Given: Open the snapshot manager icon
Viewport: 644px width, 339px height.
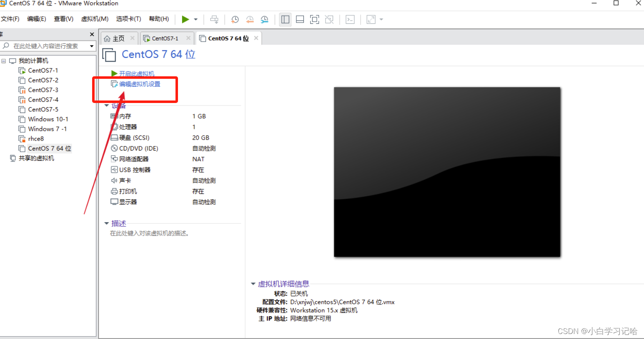Looking at the screenshot, I should 264,19.
